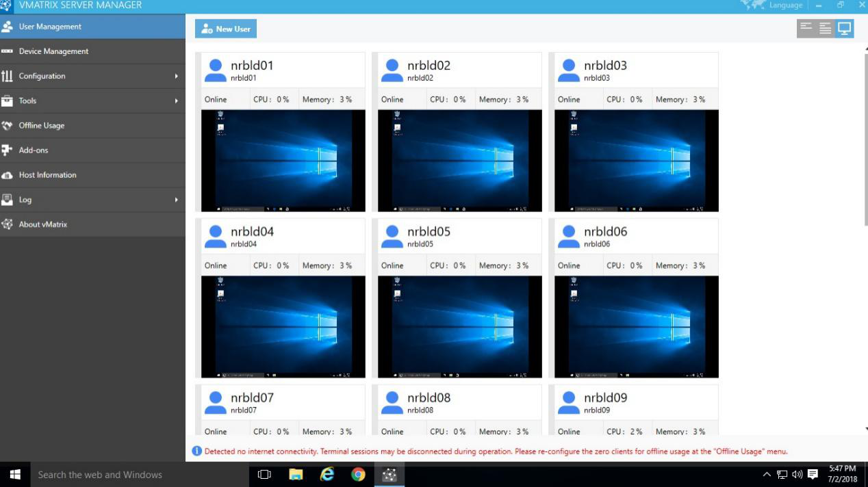
Task: Open nrbld01 desktop preview thumbnail
Action: coord(283,161)
